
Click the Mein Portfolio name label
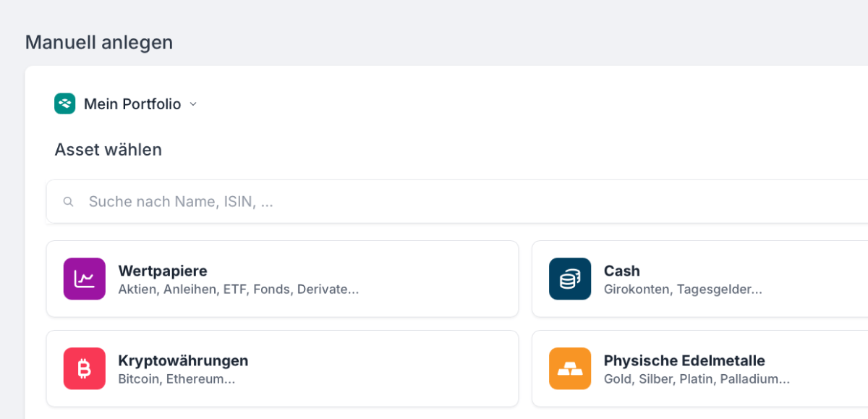[132, 104]
